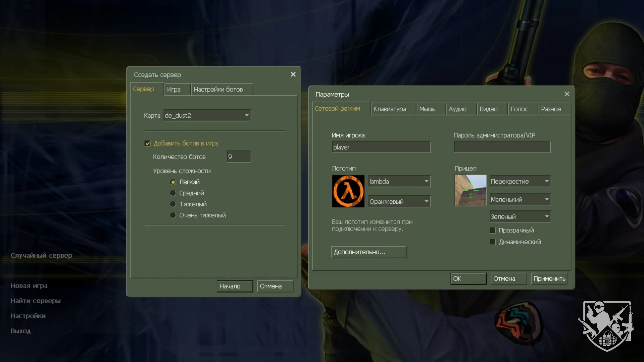This screenshot has height=362, width=644.
Task: Close the Создать сервер dialog
Action: tap(293, 74)
